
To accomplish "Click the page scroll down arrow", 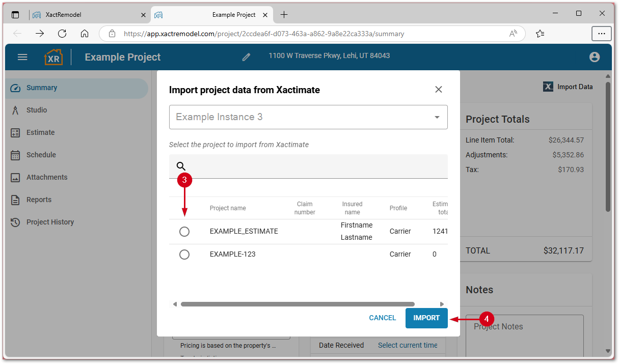I will pyautogui.click(x=608, y=351).
